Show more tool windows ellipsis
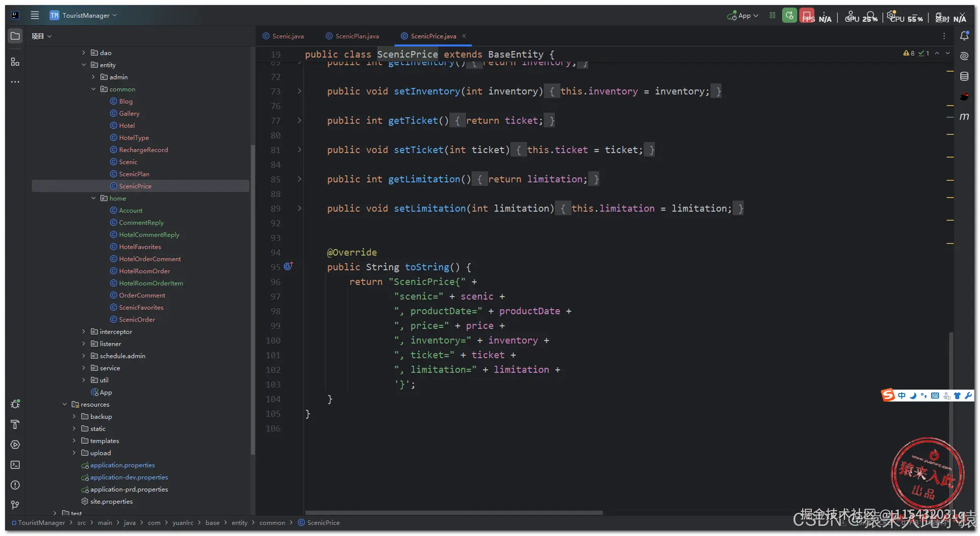 tap(15, 82)
